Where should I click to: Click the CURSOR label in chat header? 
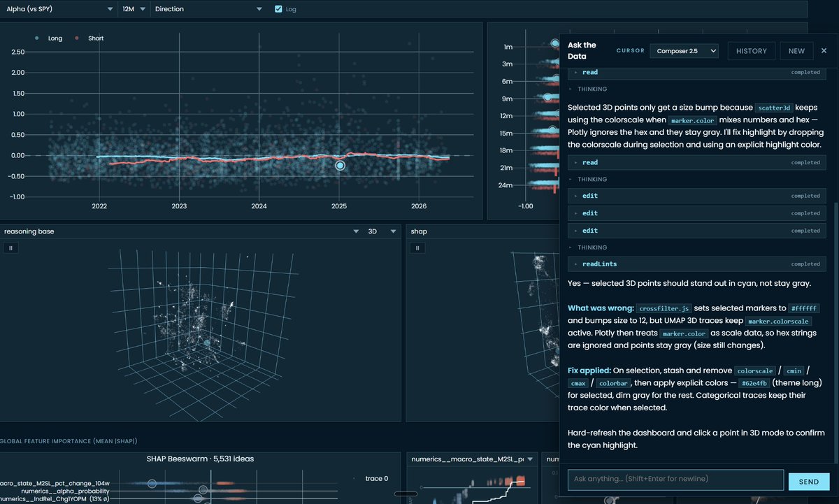point(630,51)
